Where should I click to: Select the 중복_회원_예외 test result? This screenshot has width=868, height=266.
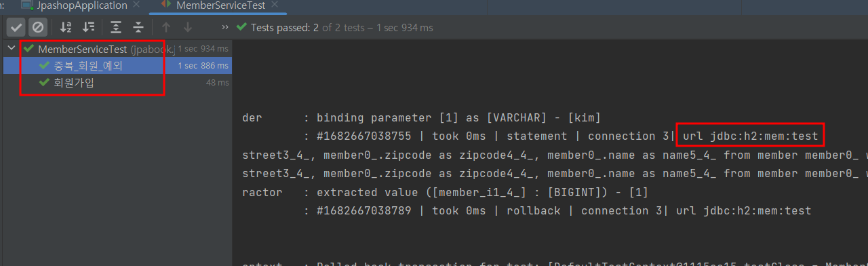click(x=116, y=65)
